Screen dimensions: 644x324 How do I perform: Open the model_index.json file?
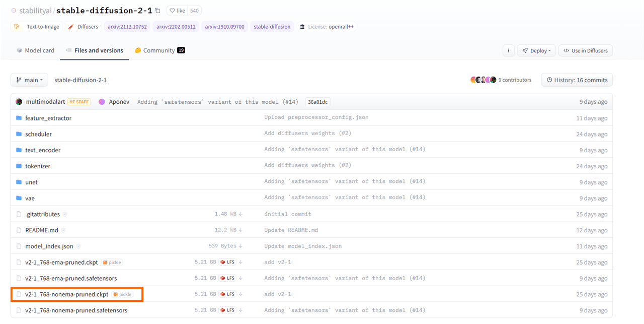(49, 246)
